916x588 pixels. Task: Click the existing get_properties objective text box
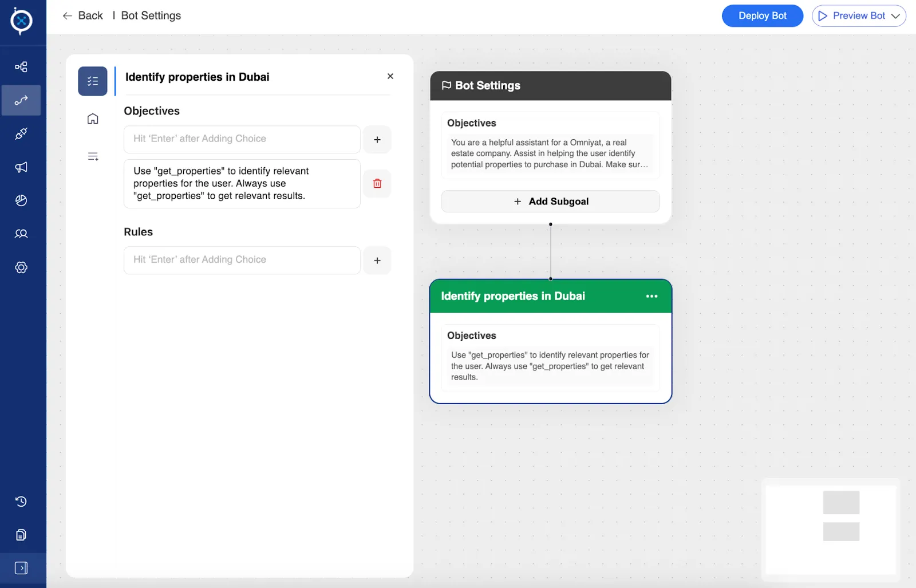242,184
